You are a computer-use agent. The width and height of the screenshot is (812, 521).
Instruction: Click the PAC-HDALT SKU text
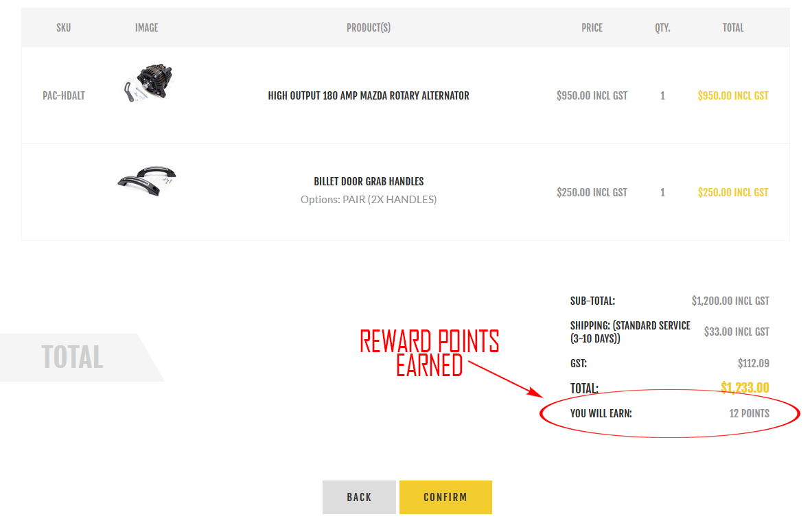coord(64,96)
